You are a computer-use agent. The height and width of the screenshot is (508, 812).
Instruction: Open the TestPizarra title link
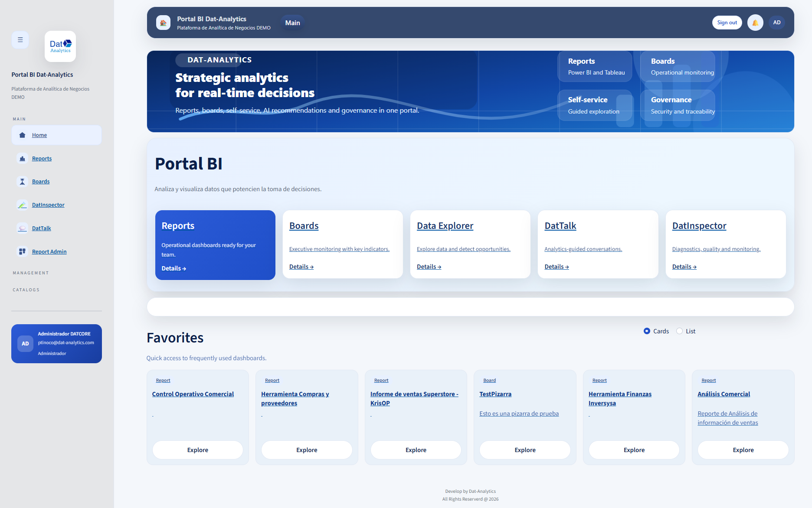[495, 394]
